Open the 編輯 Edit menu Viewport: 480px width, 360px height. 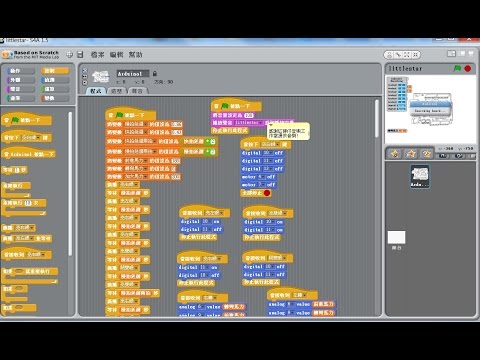117,55
